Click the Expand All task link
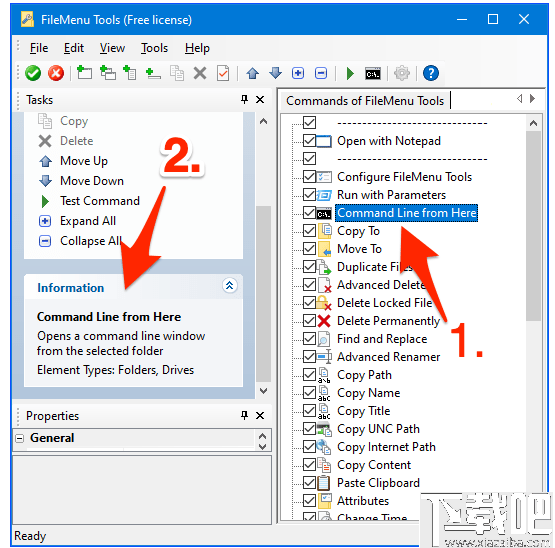555x548 pixels. click(88, 221)
